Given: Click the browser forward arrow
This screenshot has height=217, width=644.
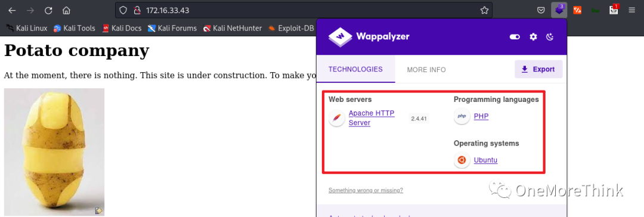Looking at the screenshot, I should pyautogui.click(x=30, y=10).
